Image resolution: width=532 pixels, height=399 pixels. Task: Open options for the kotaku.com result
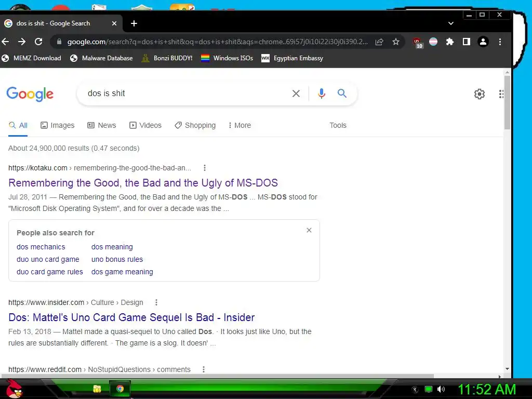[x=204, y=168]
